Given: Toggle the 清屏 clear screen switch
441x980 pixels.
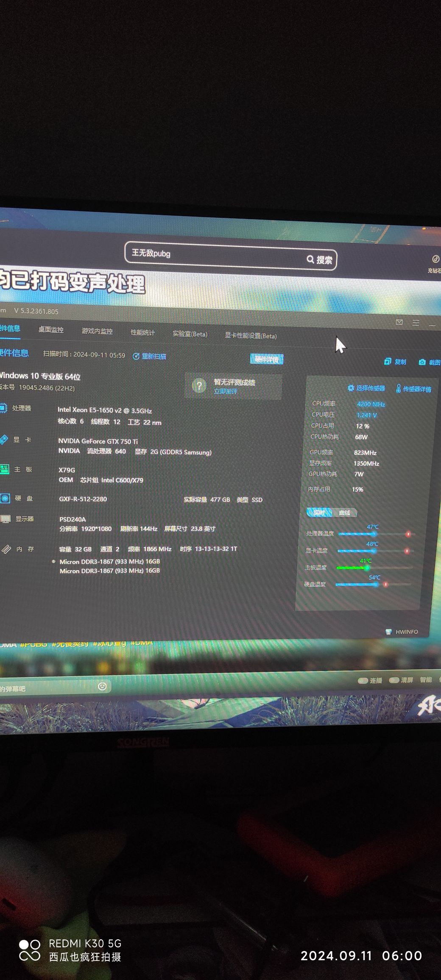Looking at the screenshot, I should tap(394, 680).
